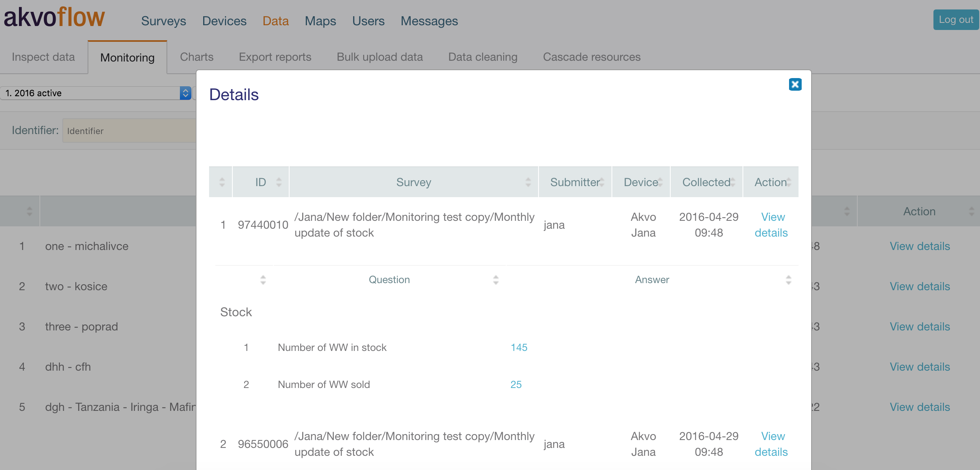
Task: Click the Log out button
Action: [x=956, y=20]
